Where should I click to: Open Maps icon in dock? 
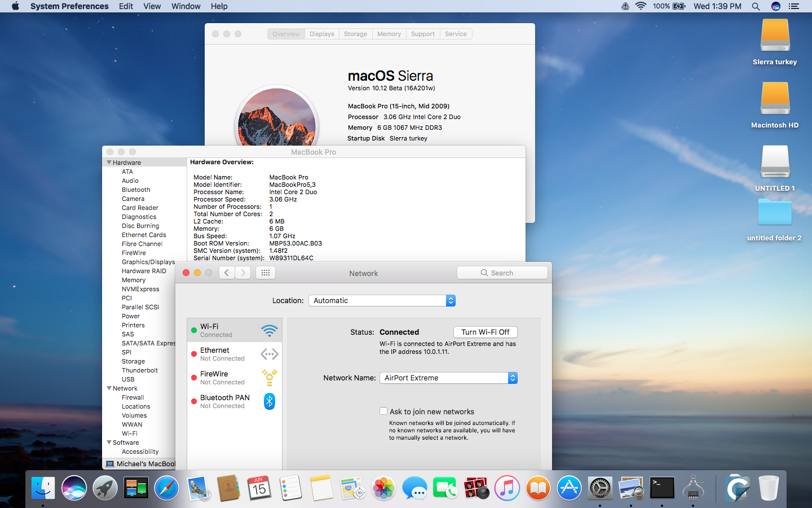[352, 488]
